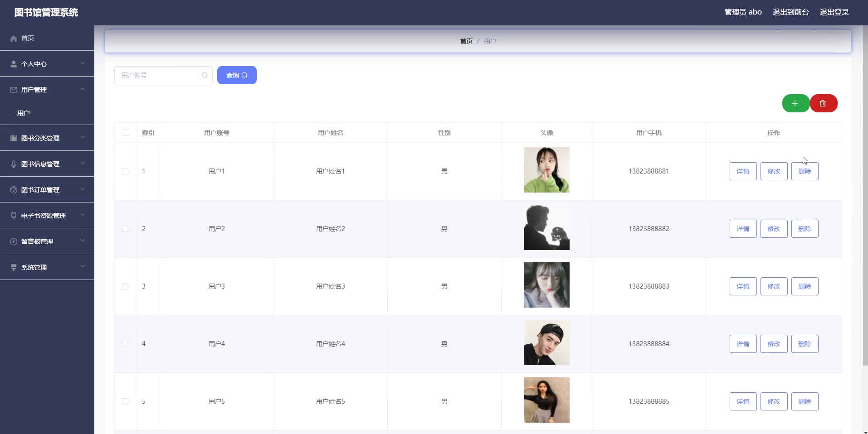Click 详情 for 用户5

coord(743,401)
